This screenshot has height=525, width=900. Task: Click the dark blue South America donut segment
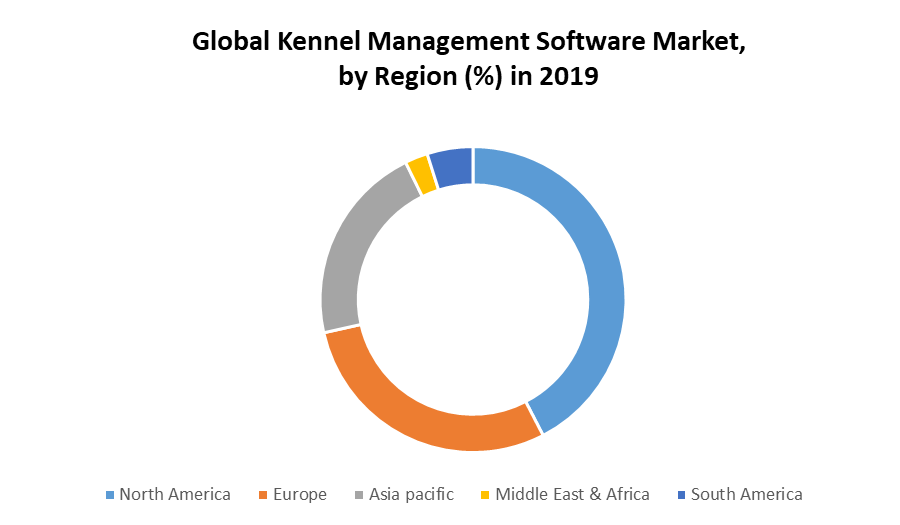point(452,168)
